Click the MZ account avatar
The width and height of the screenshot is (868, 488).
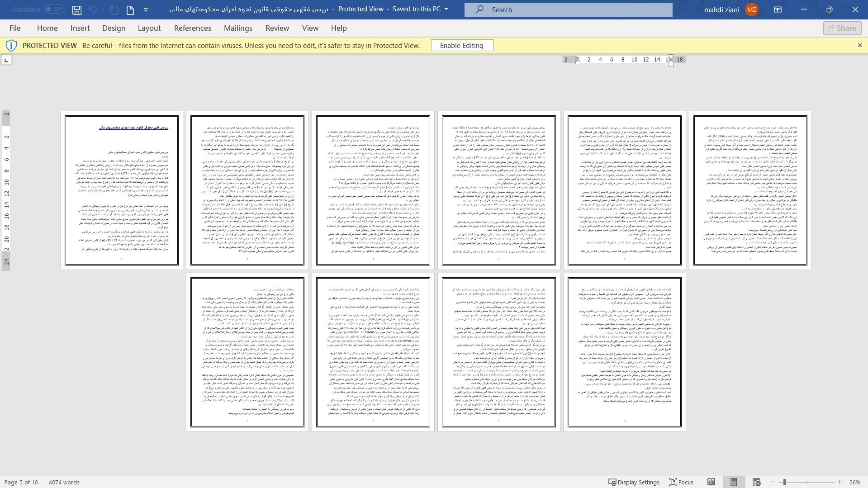coord(752,9)
